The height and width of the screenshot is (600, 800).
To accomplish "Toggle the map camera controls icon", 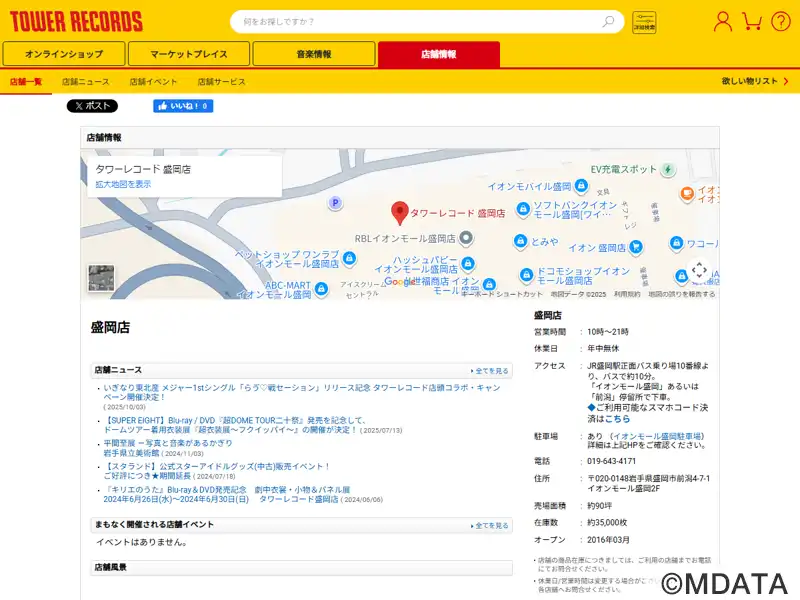I will coord(699,270).
